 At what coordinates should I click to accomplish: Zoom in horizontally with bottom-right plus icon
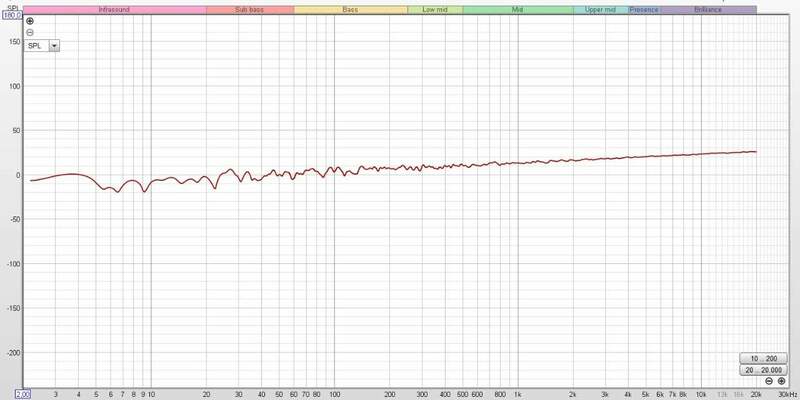(780, 381)
